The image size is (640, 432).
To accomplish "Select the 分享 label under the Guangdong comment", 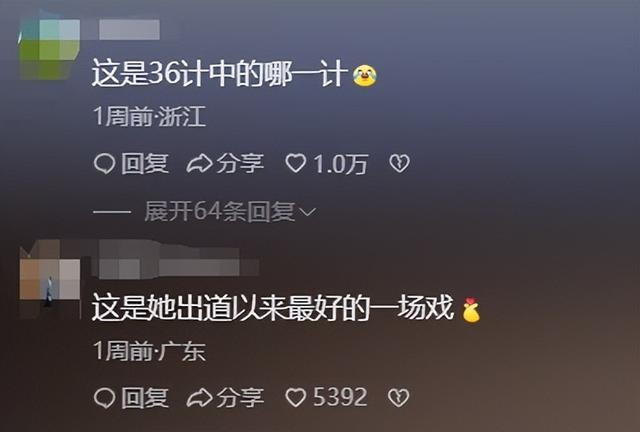I will coord(240,398).
